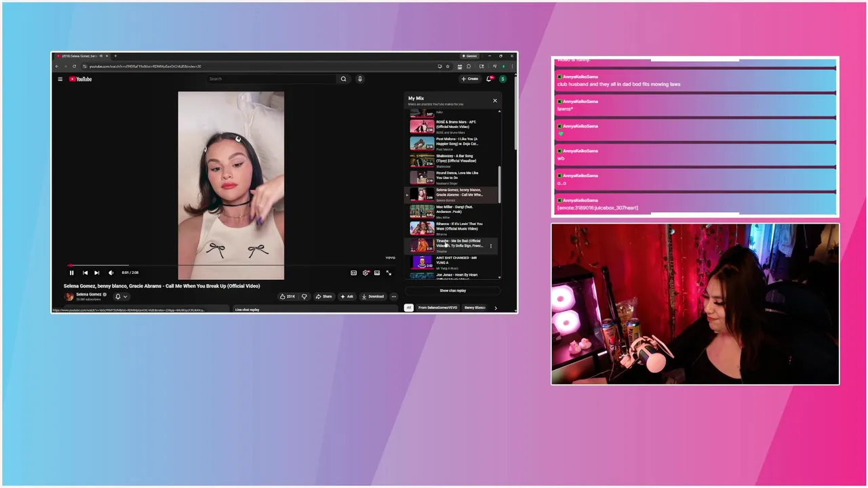Click the Create button in YouTube header
The width and height of the screenshot is (868, 488).
[470, 79]
